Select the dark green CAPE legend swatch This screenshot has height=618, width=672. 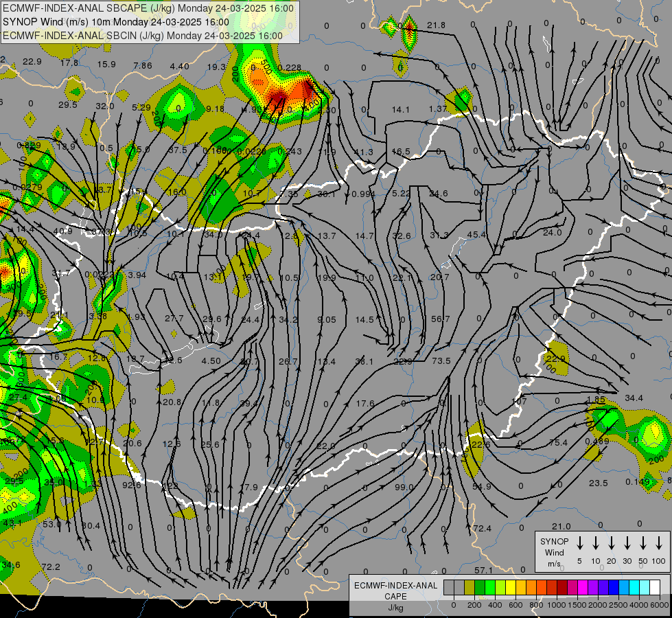(x=480, y=588)
